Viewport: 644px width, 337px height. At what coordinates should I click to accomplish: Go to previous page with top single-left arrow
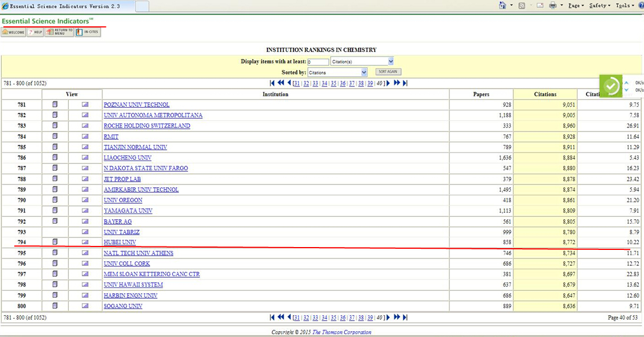289,83
